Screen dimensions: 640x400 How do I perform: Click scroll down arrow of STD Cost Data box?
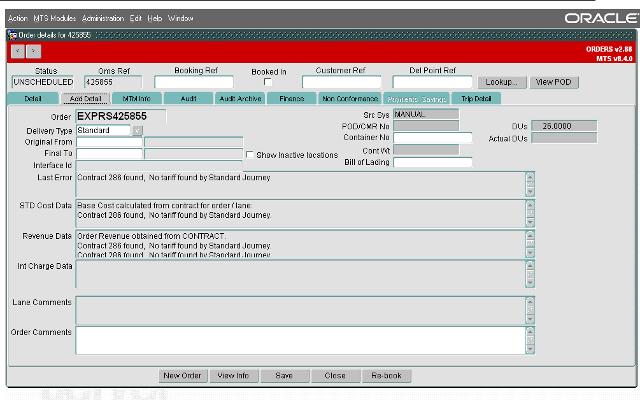pyautogui.click(x=530, y=222)
